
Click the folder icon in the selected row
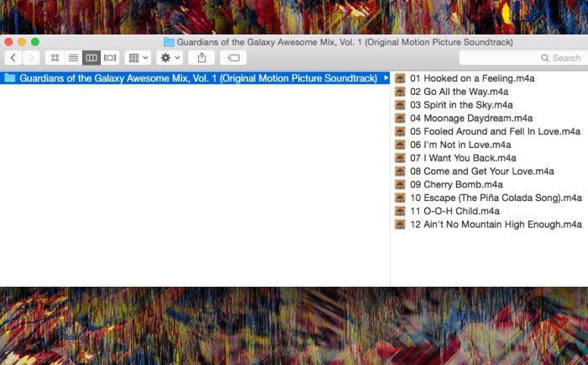coord(10,77)
